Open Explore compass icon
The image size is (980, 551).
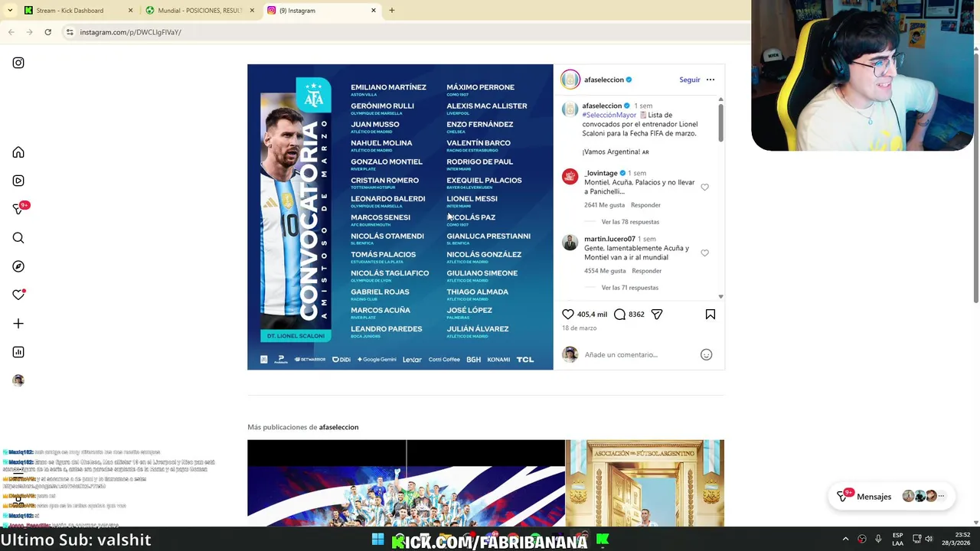tap(18, 266)
